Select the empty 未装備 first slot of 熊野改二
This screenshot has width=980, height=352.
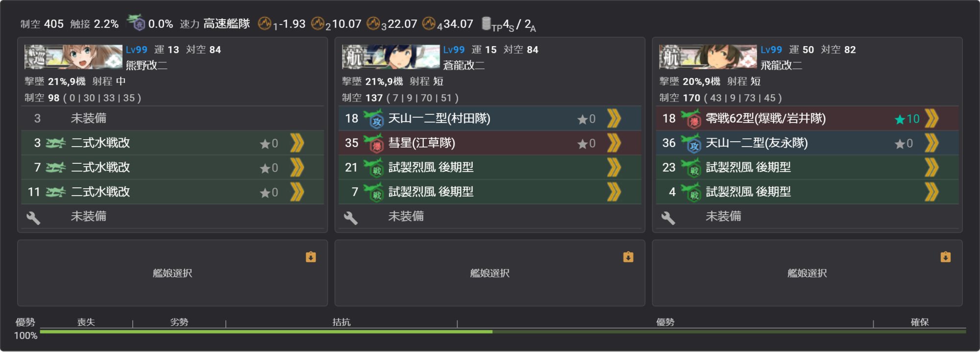[172, 118]
